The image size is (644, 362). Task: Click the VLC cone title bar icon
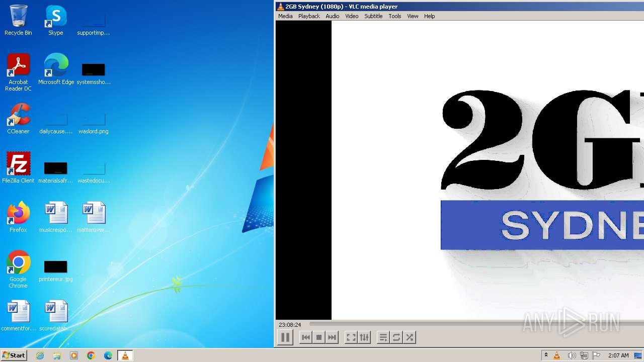[280, 7]
